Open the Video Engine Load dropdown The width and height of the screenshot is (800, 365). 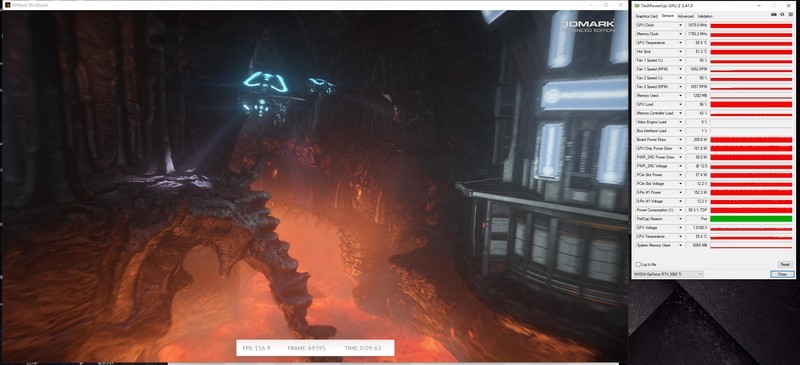coord(680,122)
